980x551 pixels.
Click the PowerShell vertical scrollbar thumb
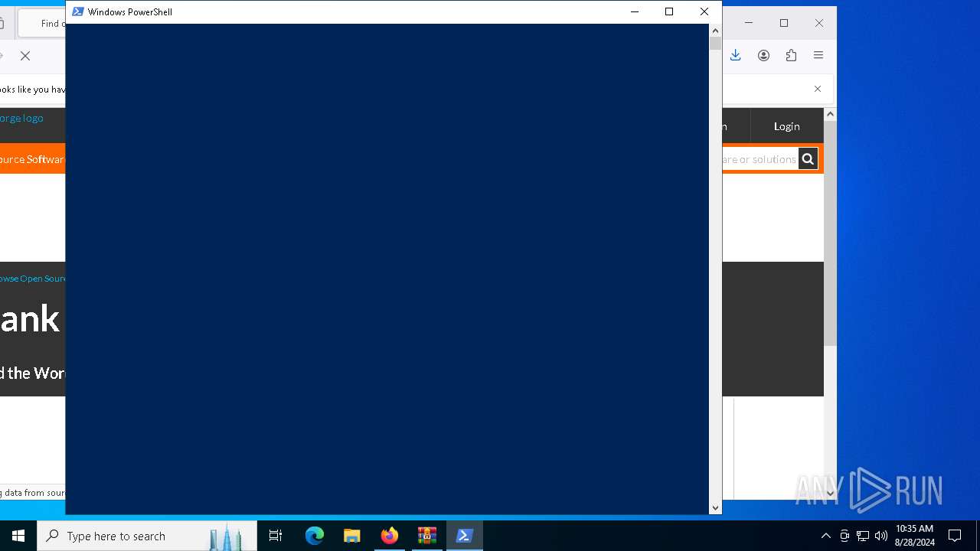[715, 44]
